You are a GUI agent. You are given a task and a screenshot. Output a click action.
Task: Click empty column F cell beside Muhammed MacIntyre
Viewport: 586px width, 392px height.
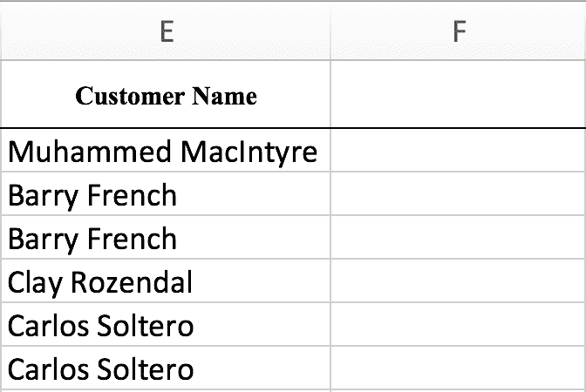coord(459,150)
